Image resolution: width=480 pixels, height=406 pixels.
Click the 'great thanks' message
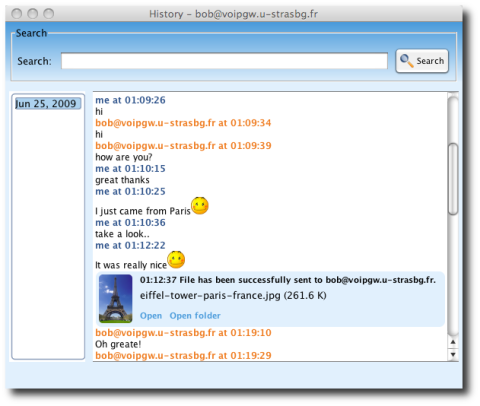(122, 180)
